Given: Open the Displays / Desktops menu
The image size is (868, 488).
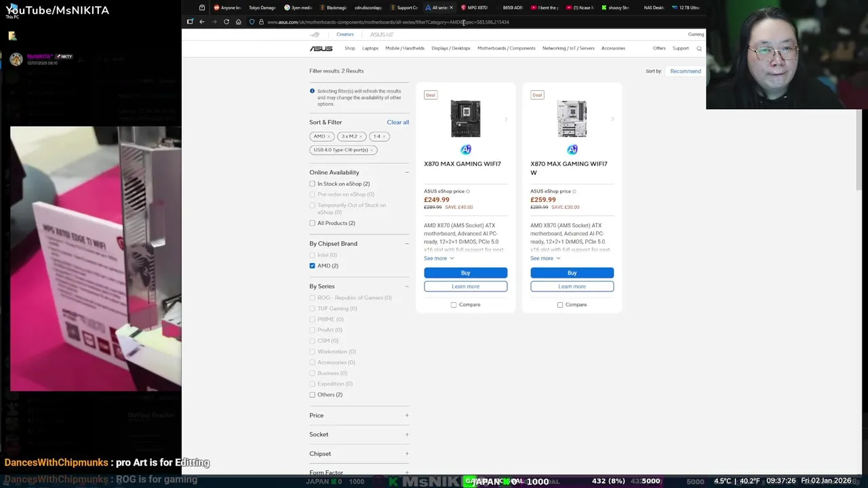Looking at the screenshot, I should [451, 48].
